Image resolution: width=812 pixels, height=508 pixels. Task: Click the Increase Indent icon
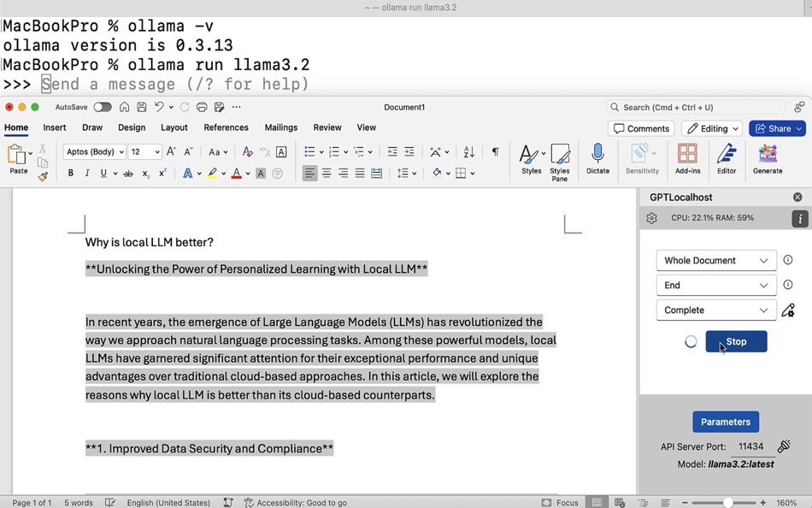click(x=409, y=151)
